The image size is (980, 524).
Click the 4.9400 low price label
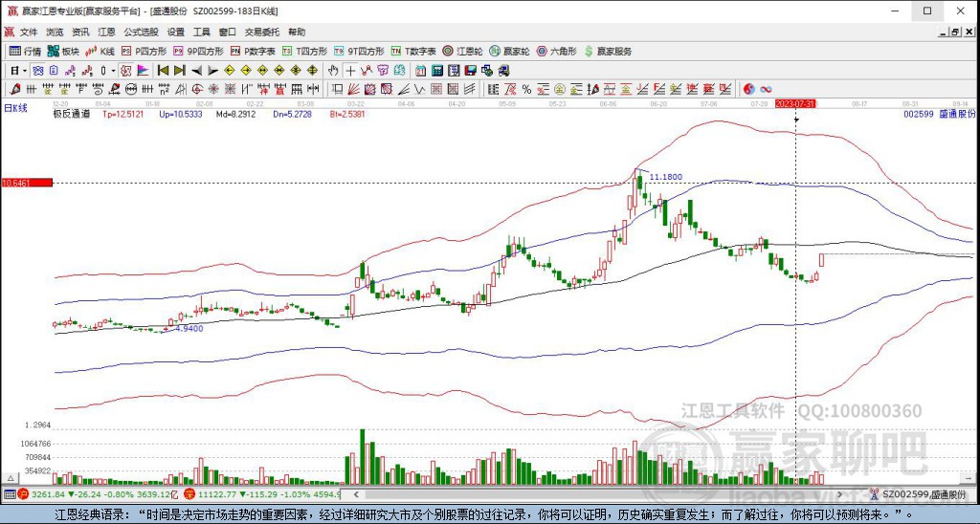tap(189, 329)
